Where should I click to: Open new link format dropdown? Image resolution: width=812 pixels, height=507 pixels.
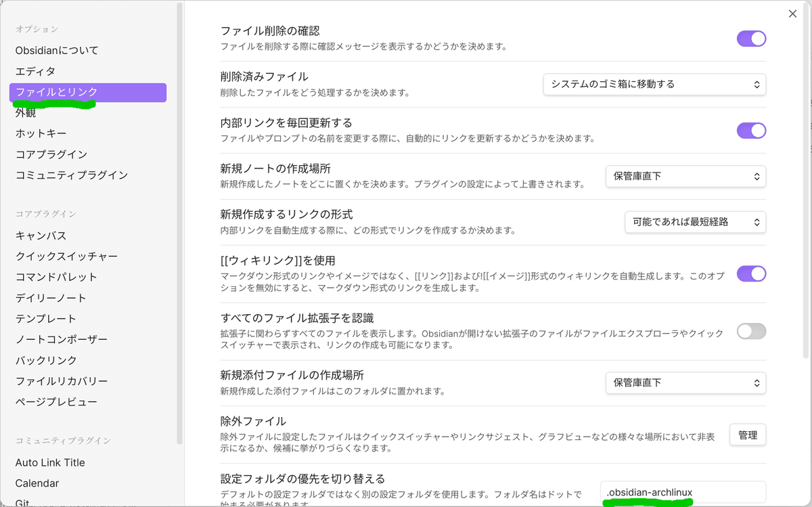click(696, 221)
